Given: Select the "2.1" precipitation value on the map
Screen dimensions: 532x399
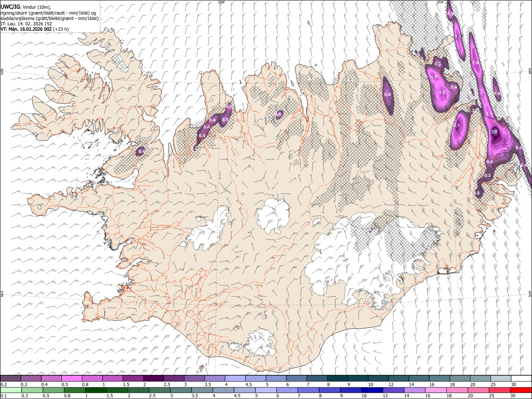Looking at the screenshot, I should pyautogui.click(x=457, y=126).
